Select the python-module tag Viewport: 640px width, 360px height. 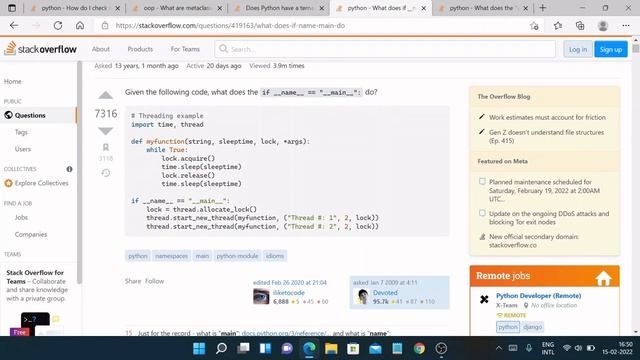coord(237,256)
